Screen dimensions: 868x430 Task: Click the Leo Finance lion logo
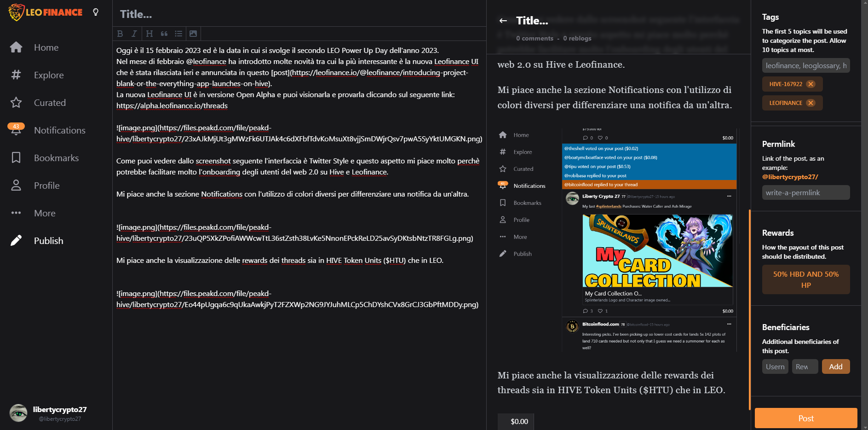[45, 12]
